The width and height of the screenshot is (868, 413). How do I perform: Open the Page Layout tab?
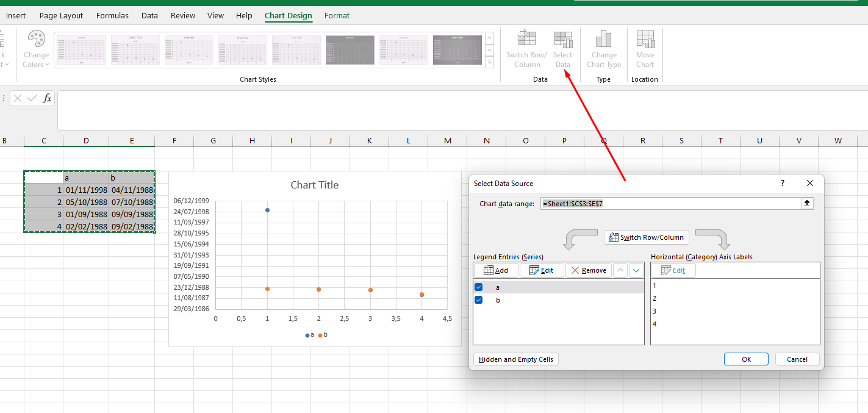pyautogui.click(x=61, y=16)
